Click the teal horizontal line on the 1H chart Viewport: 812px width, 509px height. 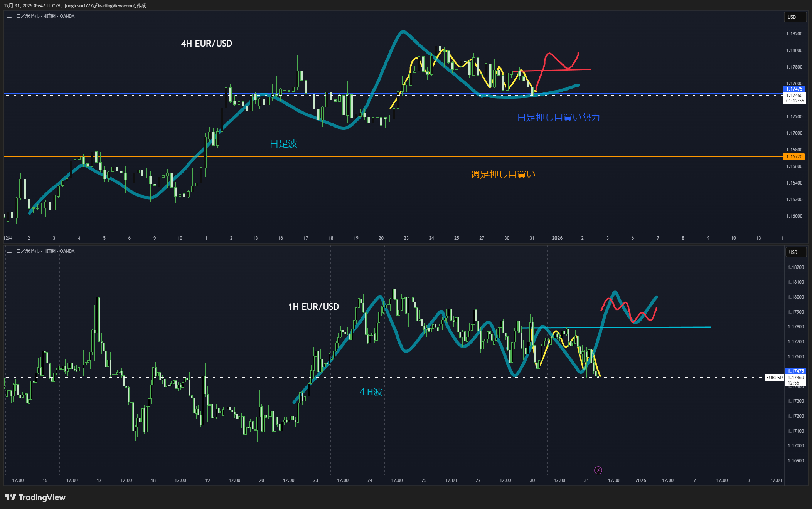pos(675,328)
